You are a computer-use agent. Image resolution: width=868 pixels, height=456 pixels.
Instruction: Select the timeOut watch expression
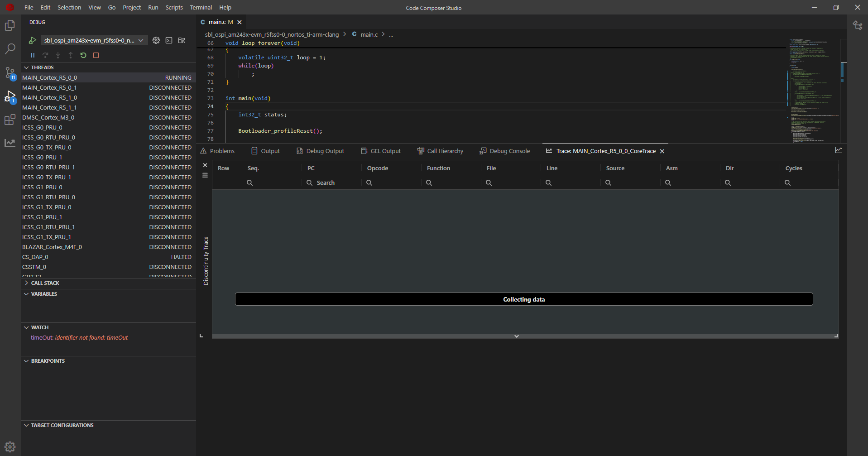click(79, 338)
